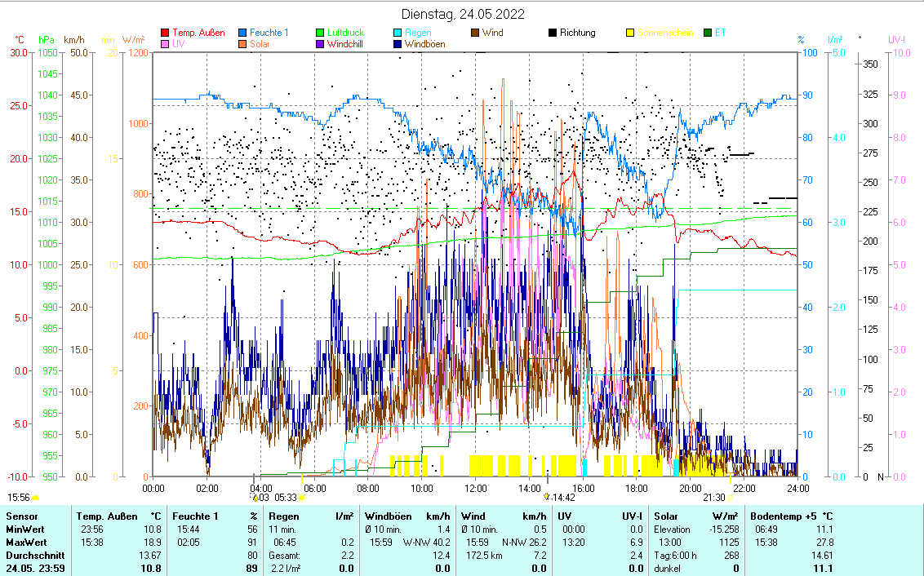Click the 14:42 time marker below chart
924x576 pixels.
coord(564,497)
